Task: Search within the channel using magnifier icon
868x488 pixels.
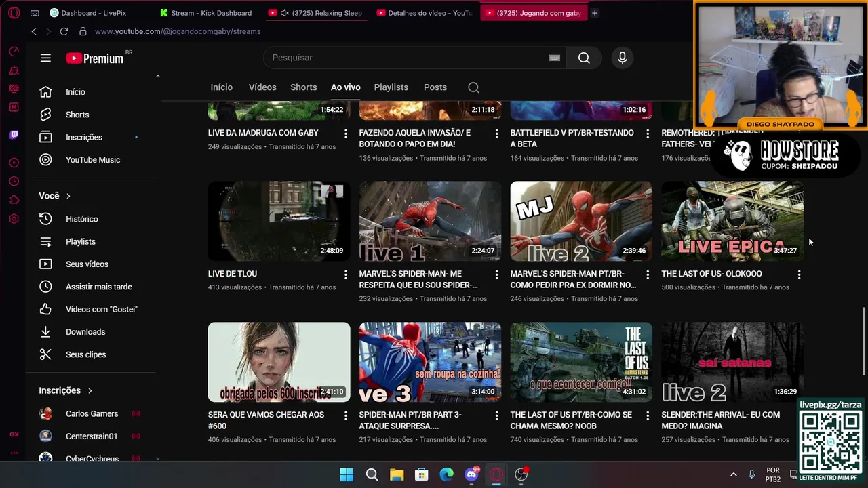Action: tap(474, 87)
